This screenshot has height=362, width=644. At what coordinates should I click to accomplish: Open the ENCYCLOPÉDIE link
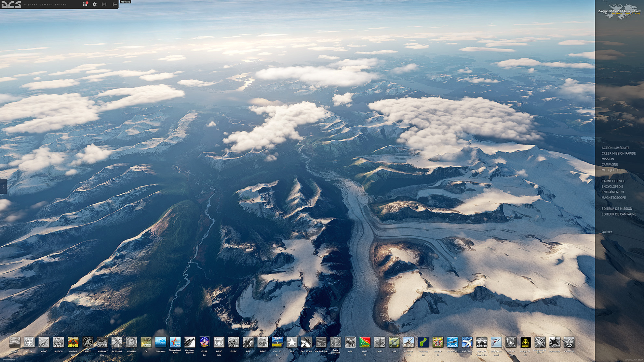click(x=612, y=187)
